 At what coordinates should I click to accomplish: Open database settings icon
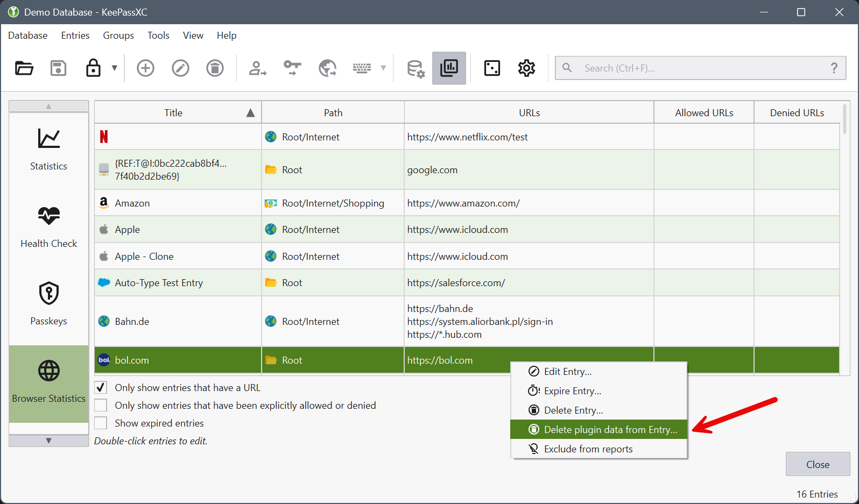tap(416, 68)
